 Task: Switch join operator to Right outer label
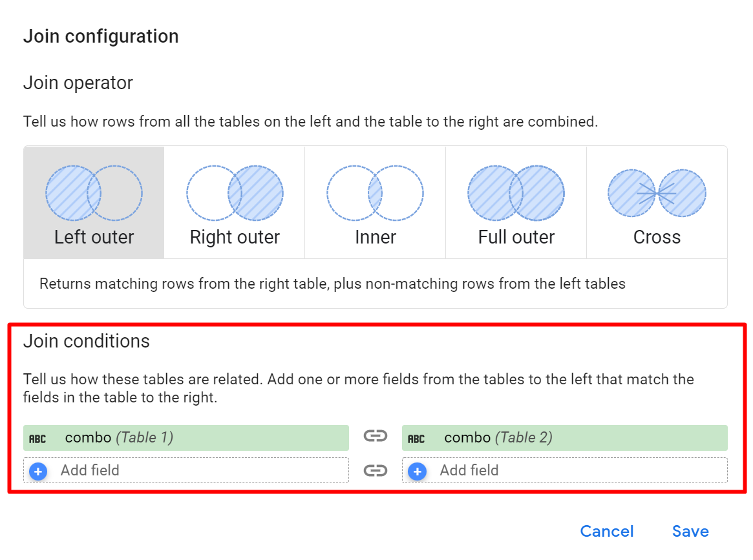click(235, 237)
